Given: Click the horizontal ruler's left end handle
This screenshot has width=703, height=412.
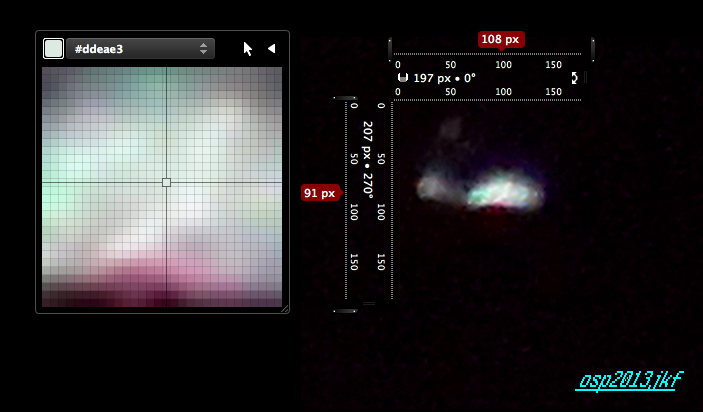Looking at the screenshot, I should click(x=390, y=49).
